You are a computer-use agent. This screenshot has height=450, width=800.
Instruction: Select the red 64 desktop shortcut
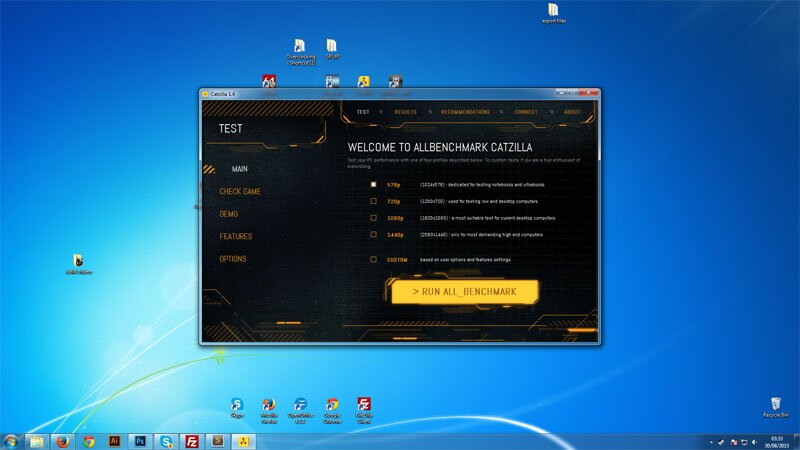point(269,82)
